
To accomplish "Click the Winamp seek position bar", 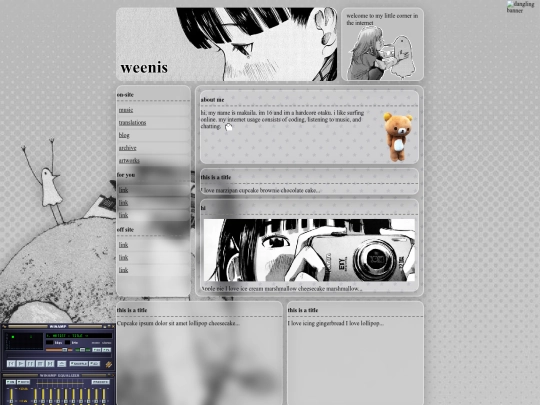I will [x=59, y=355].
